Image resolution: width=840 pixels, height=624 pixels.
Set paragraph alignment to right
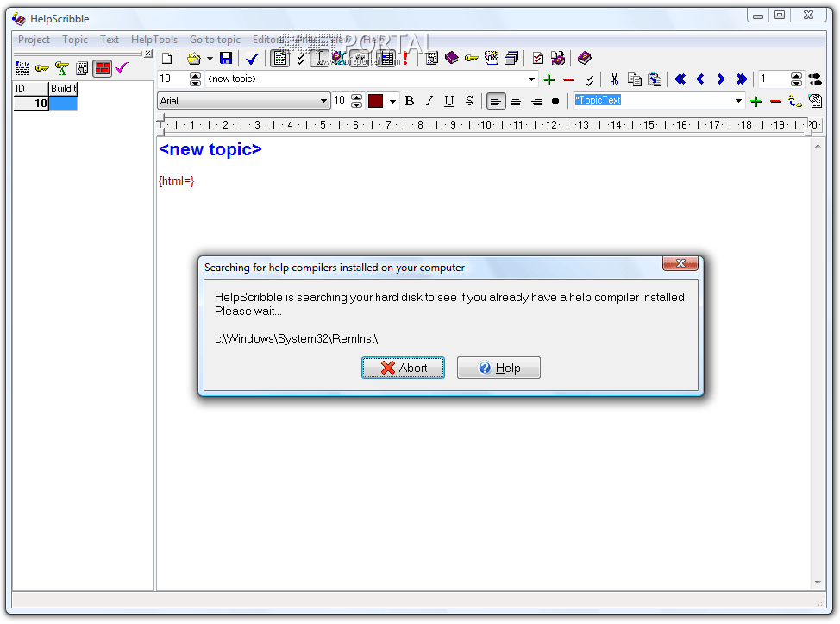pyautogui.click(x=536, y=101)
